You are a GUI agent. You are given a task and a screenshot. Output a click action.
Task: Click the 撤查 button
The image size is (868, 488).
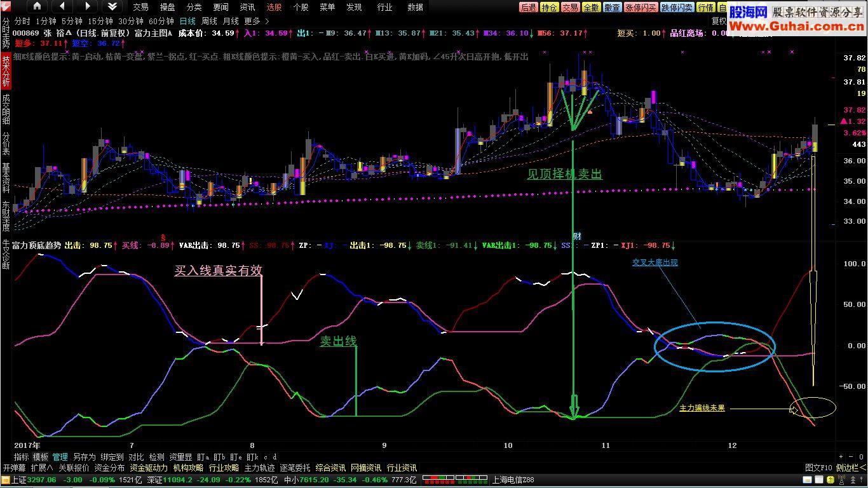click(x=612, y=7)
